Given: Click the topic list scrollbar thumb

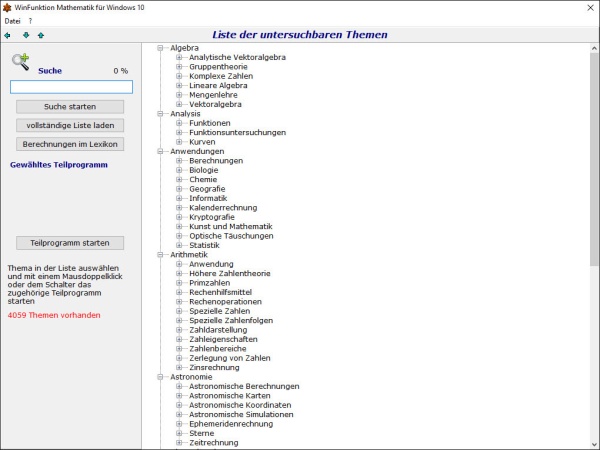Looking at the screenshot, I should coord(594,159).
